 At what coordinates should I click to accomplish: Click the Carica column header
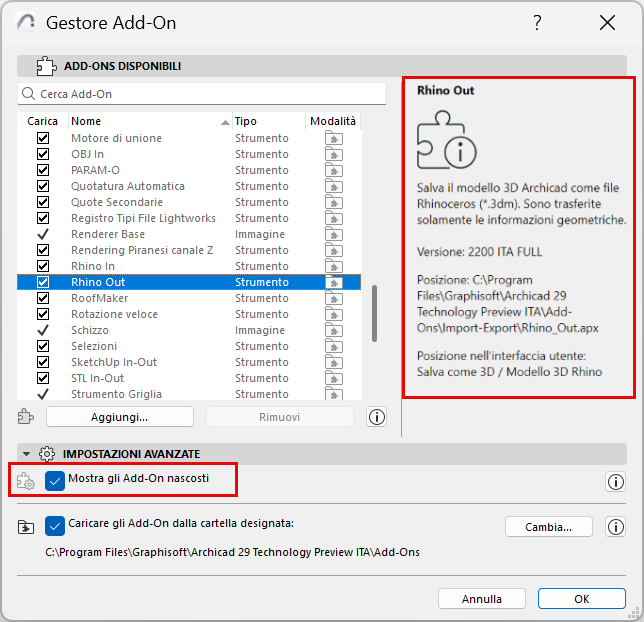click(42, 121)
